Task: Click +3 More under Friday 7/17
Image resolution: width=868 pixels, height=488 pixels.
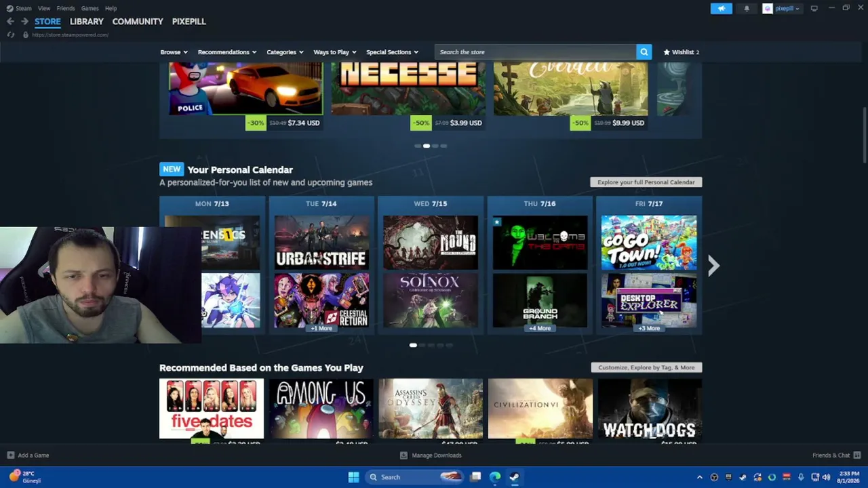Action: coord(649,329)
